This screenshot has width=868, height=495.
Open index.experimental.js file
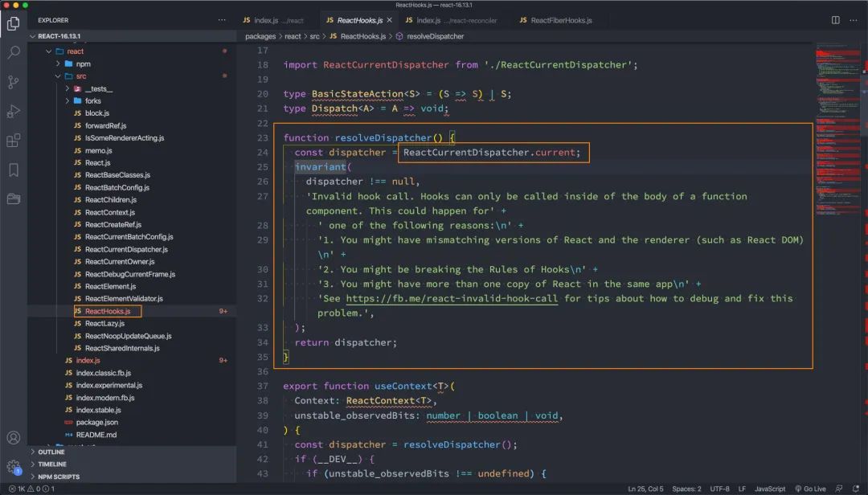pos(109,386)
